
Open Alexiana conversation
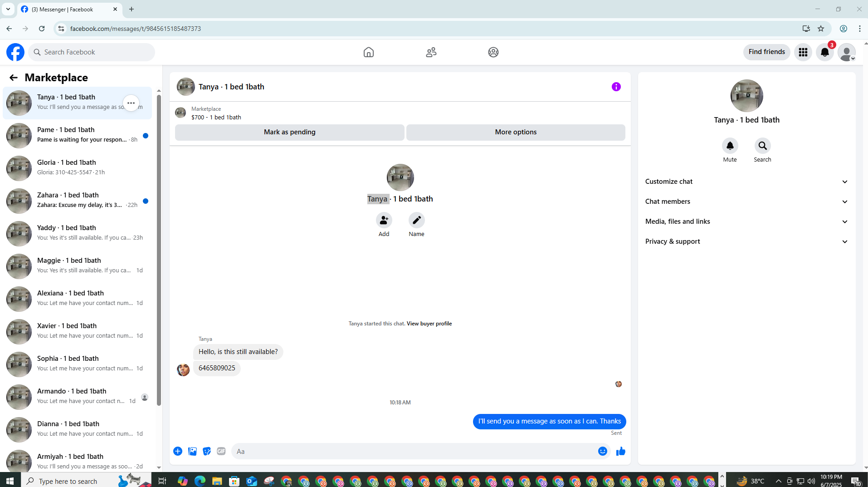(x=78, y=299)
